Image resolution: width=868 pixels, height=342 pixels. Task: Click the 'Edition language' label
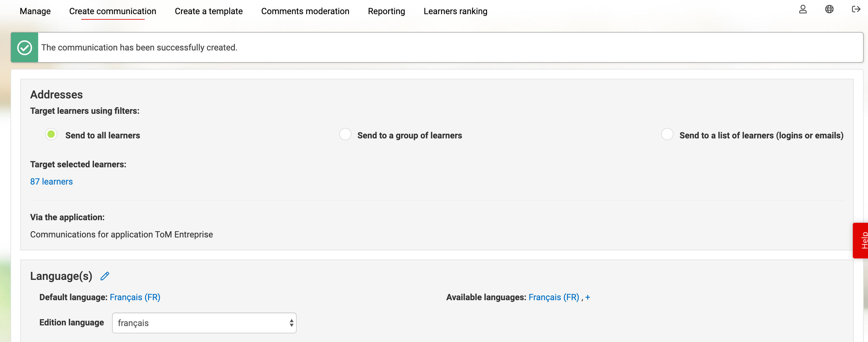click(x=71, y=323)
